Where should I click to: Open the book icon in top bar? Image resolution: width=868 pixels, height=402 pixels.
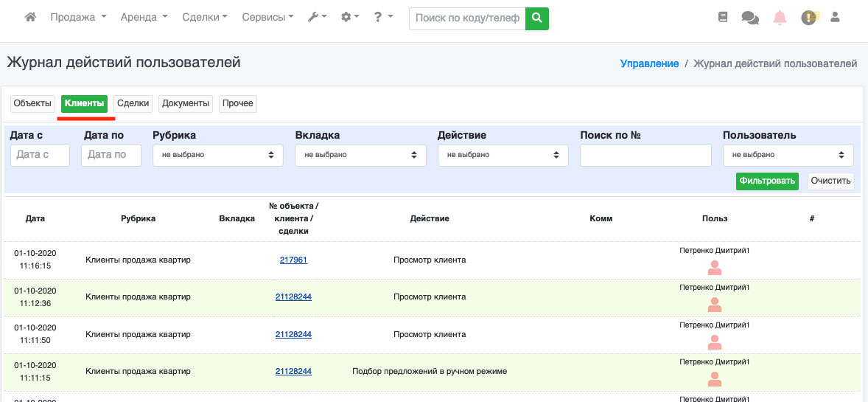pos(722,17)
